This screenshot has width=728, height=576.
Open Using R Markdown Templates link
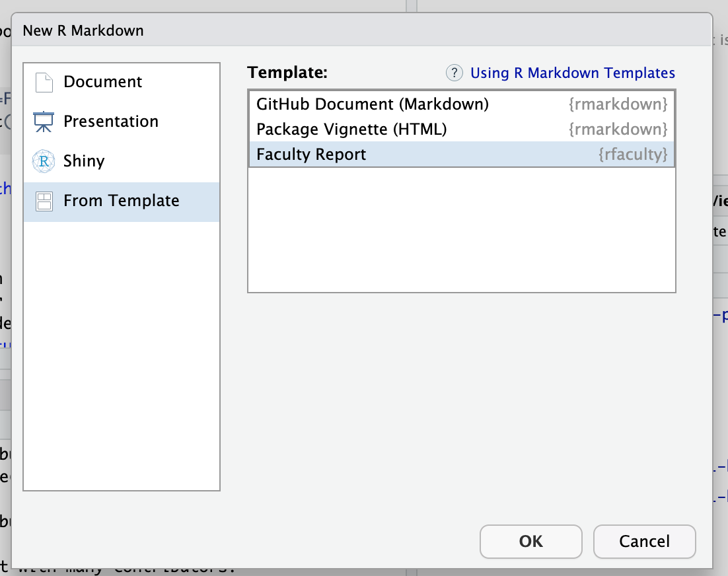click(x=572, y=73)
